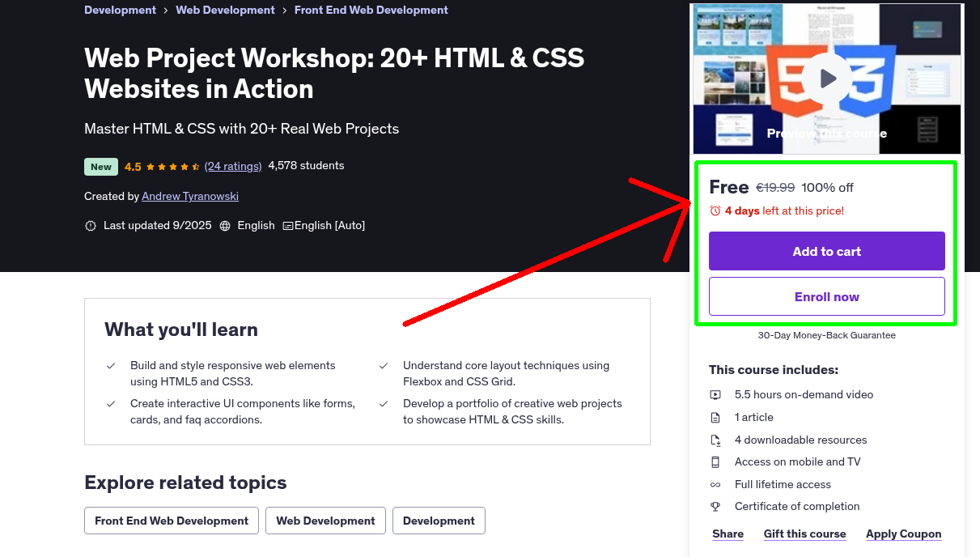
Task: Open the Development breadcrumb link
Action: click(x=120, y=10)
